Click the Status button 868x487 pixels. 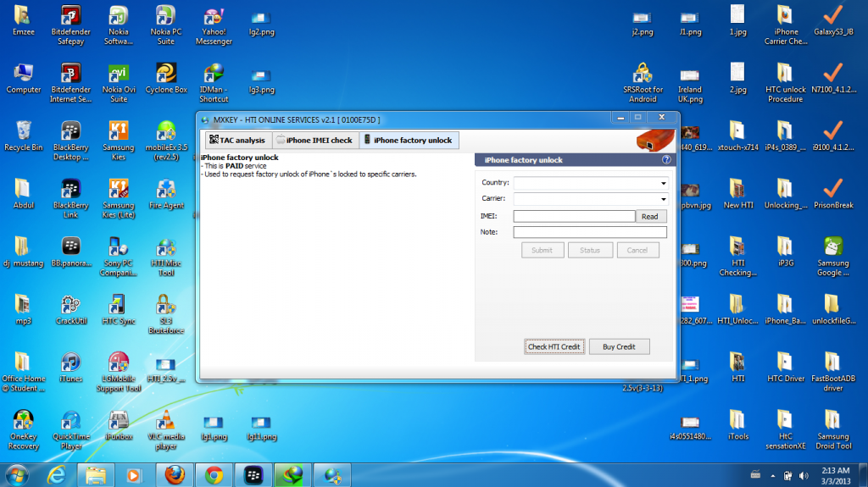[x=590, y=250]
